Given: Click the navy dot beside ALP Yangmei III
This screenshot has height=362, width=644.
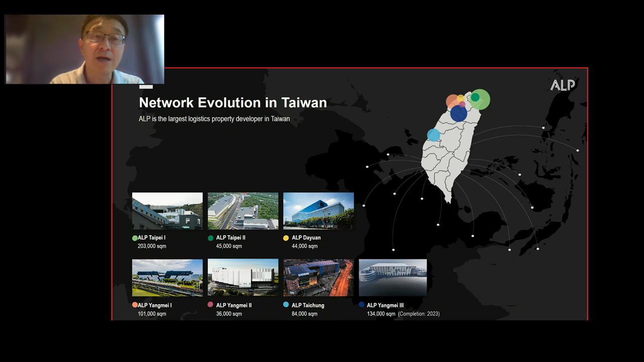Looking at the screenshot, I should click(x=362, y=305).
